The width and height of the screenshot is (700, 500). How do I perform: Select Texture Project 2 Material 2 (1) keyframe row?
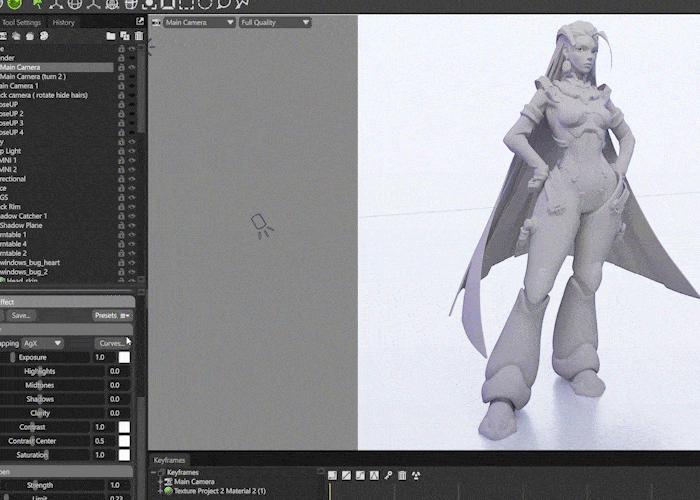click(220, 491)
